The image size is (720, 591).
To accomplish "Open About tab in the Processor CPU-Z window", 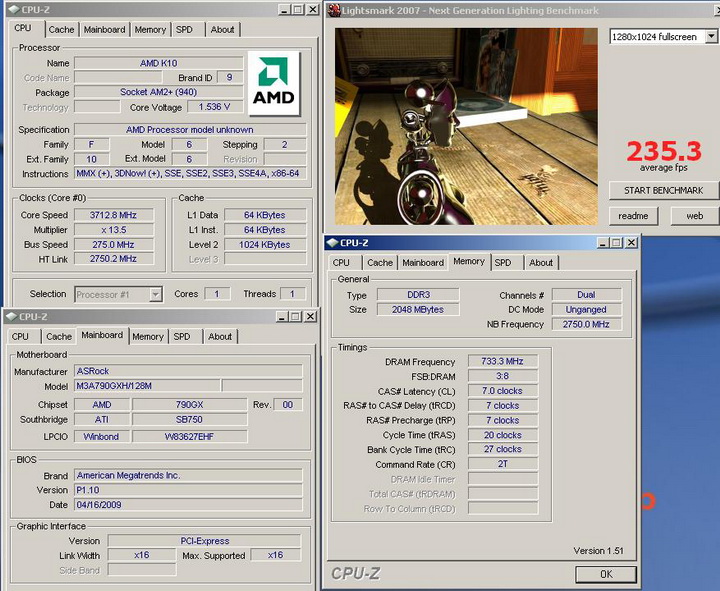I will coord(222,29).
